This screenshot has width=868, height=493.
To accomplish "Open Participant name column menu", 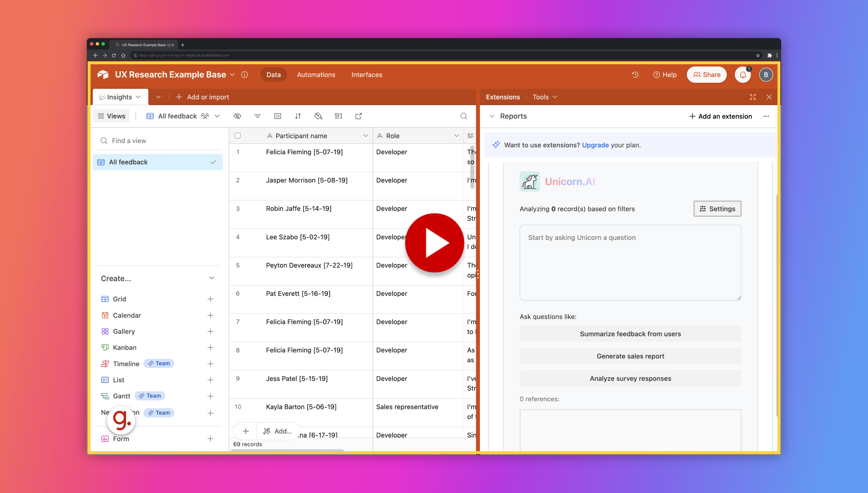I will [x=366, y=136].
